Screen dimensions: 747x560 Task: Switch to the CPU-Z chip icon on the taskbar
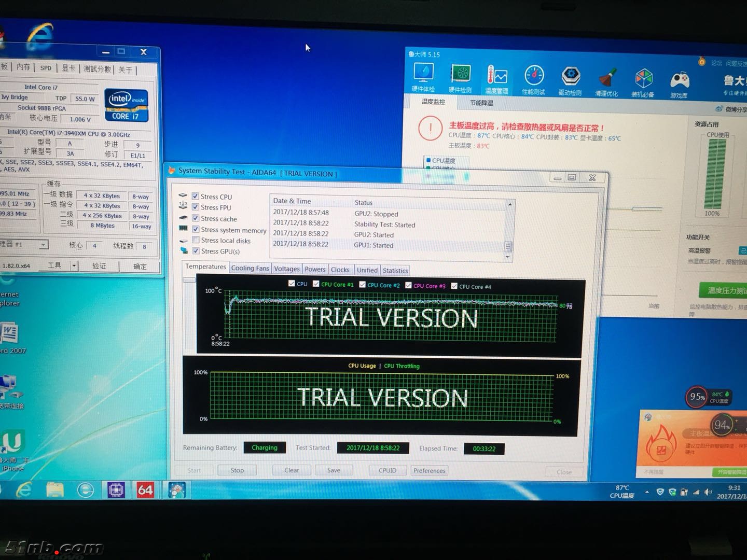pyautogui.click(x=116, y=489)
